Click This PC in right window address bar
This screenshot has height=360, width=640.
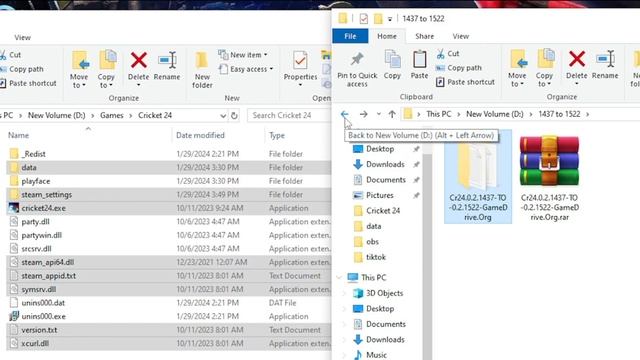[439, 114]
